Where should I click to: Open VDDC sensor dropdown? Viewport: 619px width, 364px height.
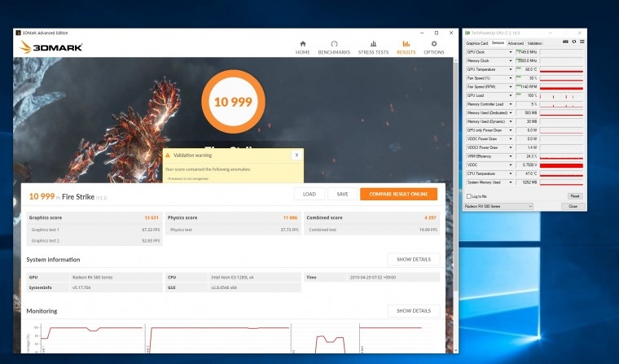[511, 165]
